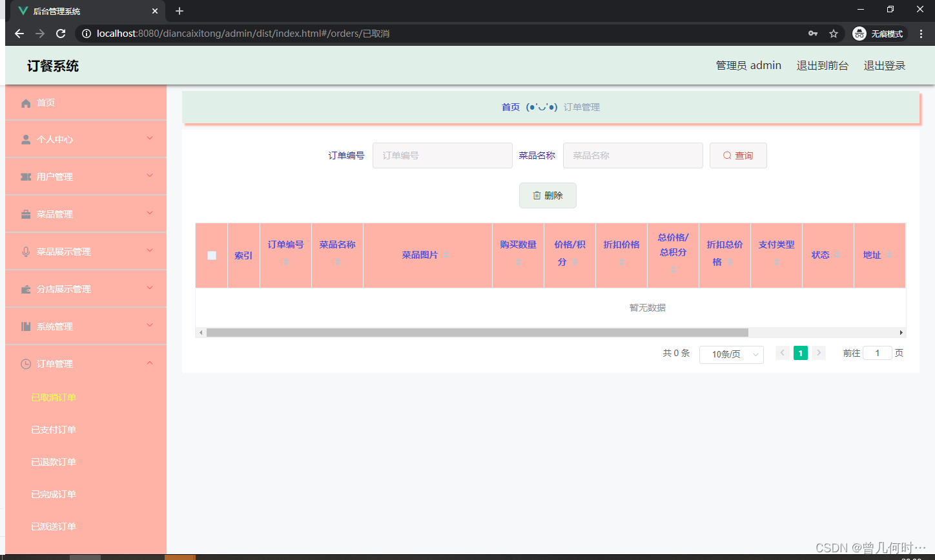This screenshot has height=560, width=935.
Task: Click 退出登录 to log out
Action: [885, 65]
